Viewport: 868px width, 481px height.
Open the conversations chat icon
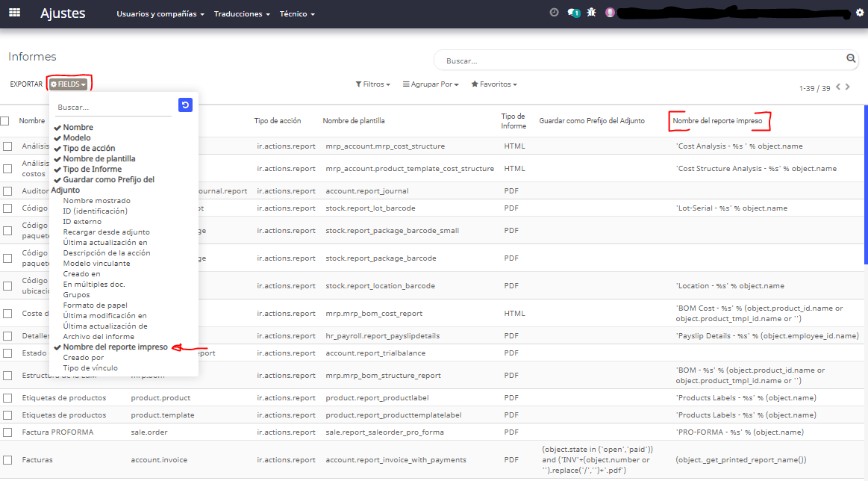[573, 13]
